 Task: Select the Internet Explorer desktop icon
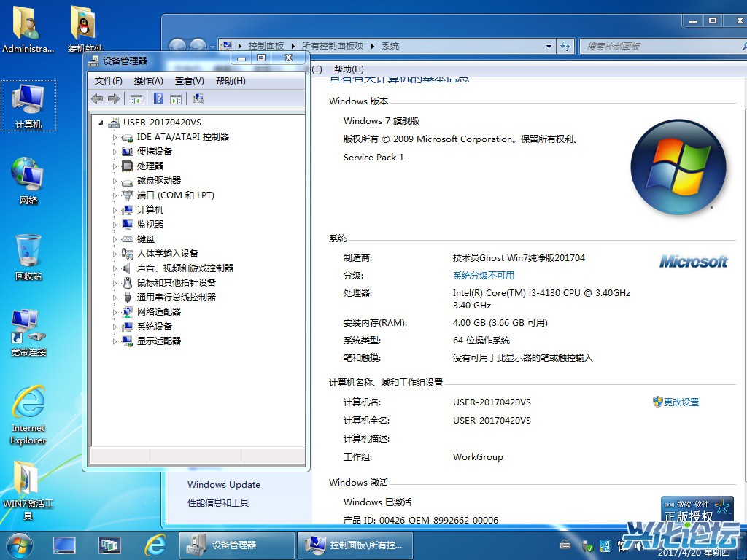click(x=28, y=415)
